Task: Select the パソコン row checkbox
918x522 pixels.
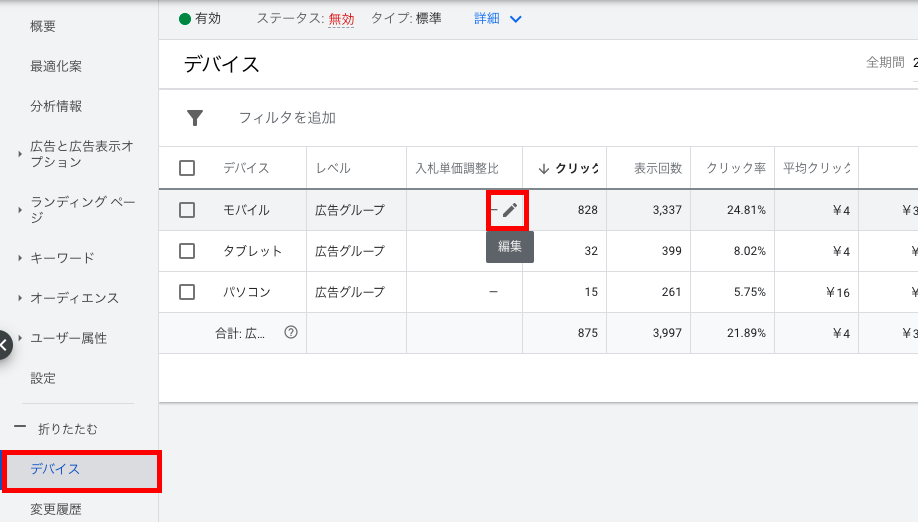Action: 187,292
